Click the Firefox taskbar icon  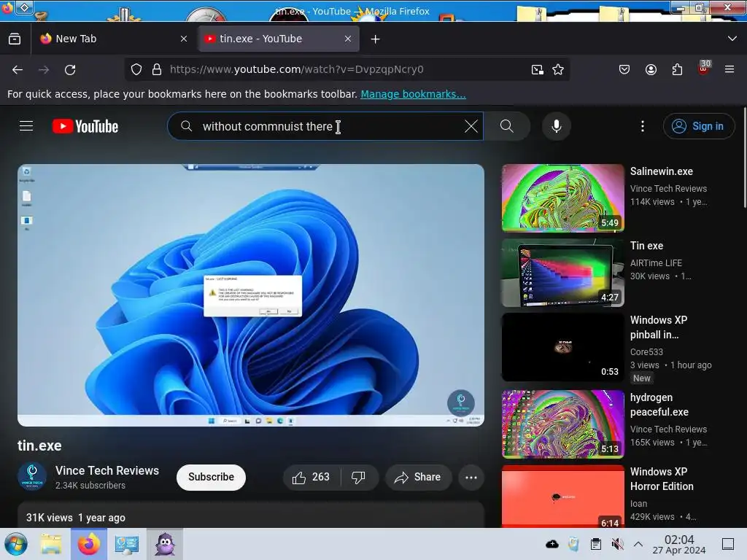pos(89,544)
